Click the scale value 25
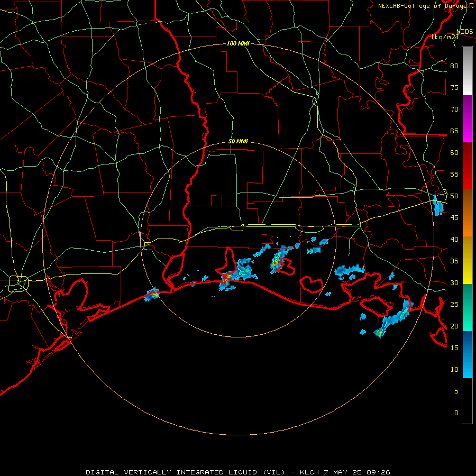 pos(454,305)
